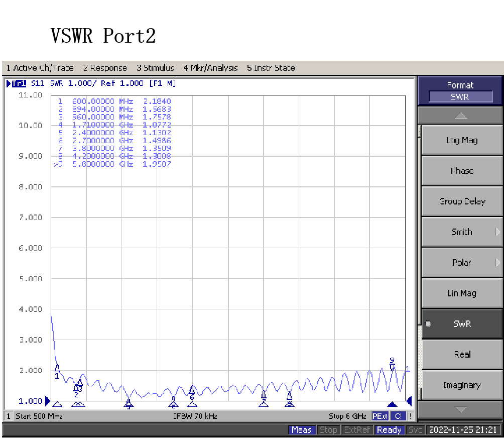The height and width of the screenshot is (438, 504).
Task: Click marker 7 readout 3.8000000 GHz row
Action: tap(114, 149)
